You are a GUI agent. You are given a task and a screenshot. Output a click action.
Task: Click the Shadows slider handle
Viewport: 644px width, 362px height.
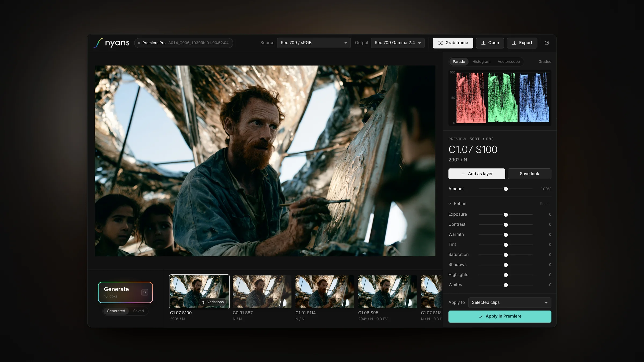[x=506, y=265]
